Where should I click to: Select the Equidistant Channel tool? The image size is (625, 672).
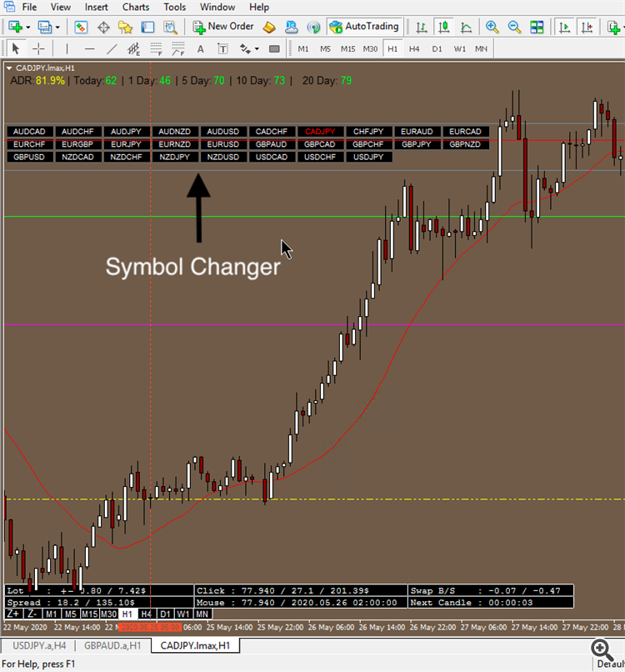133,48
